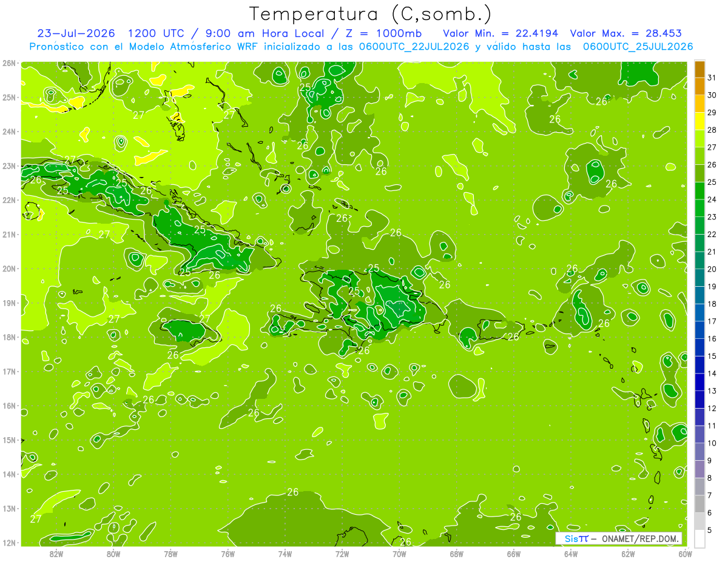Screen dimensions: 728x562
Task: Click the "5" label on color scale
Action: click(x=710, y=530)
